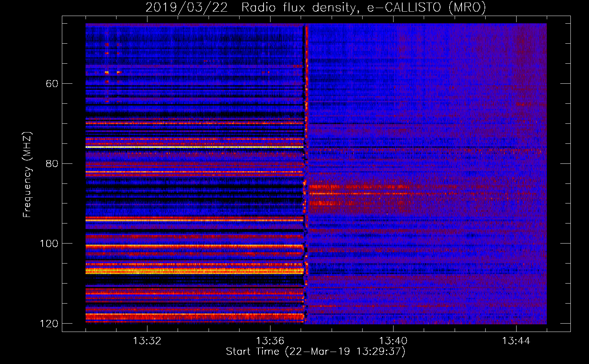Viewport: 589px width, 364px height.
Task: Click the 80 frequency tick label
Action: pyautogui.click(x=52, y=163)
